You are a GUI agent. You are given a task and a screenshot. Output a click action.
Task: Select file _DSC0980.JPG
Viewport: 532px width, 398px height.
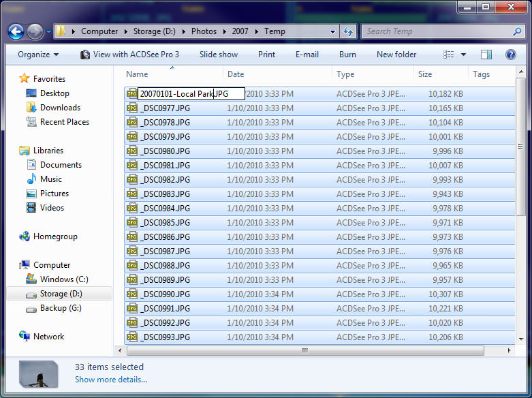165,151
